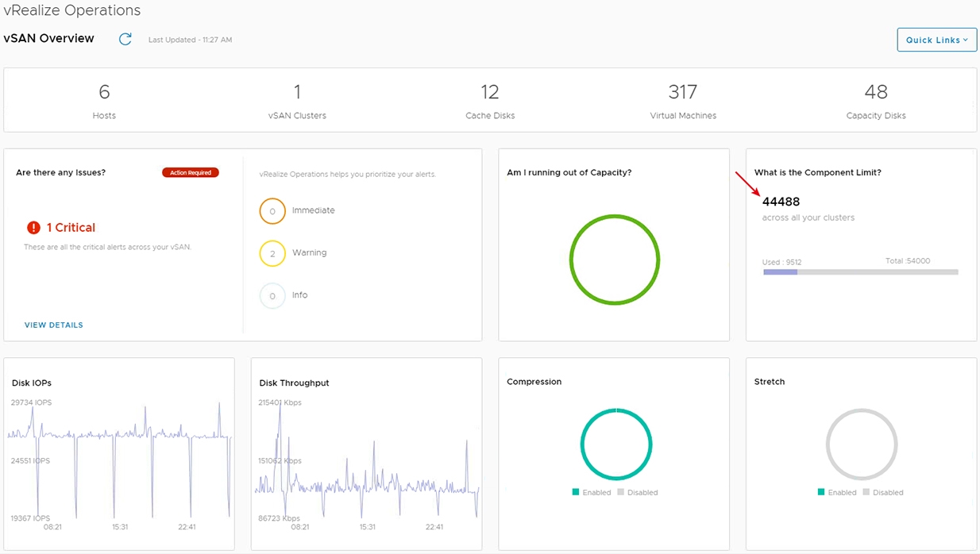Select the Immediate alerts circle
Viewport: 980px width, 554px height.
[x=272, y=211]
